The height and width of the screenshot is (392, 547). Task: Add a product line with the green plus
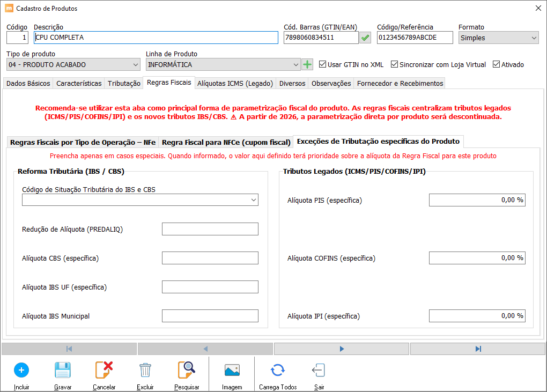click(307, 64)
